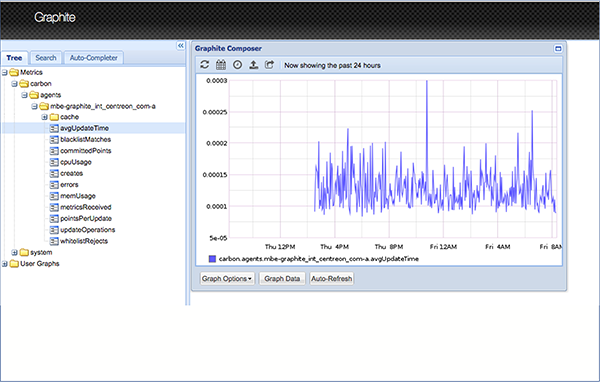Click the upload graph icon in the Composer toolbar
The height and width of the screenshot is (382, 600).
click(253, 65)
